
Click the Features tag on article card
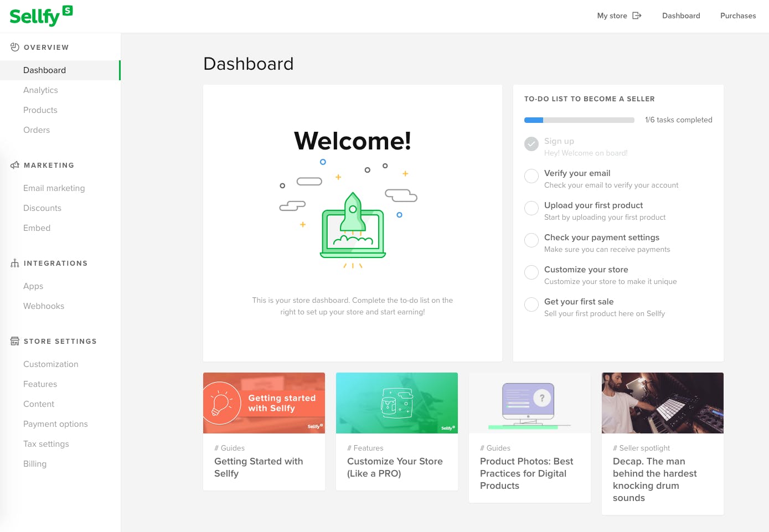[x=365, y=448]
